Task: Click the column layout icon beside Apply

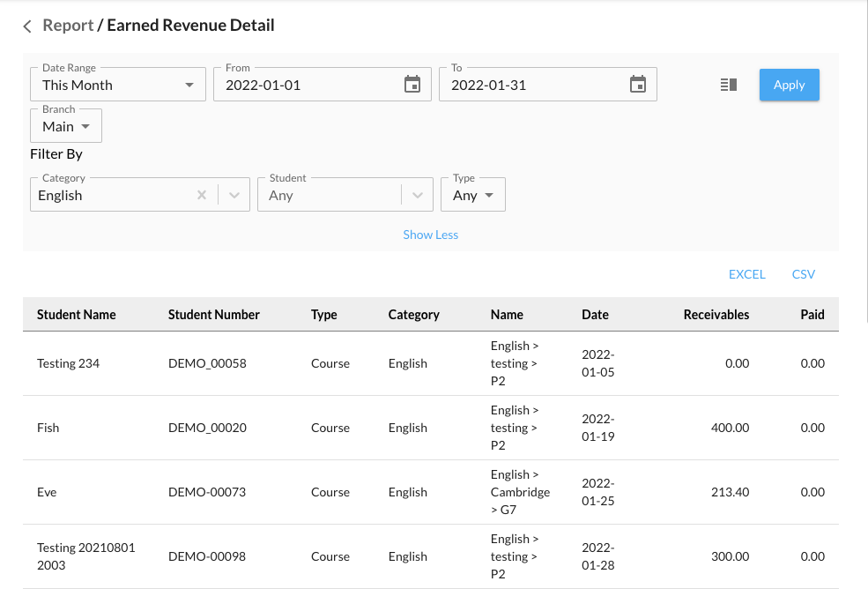Action: (728, 85)
